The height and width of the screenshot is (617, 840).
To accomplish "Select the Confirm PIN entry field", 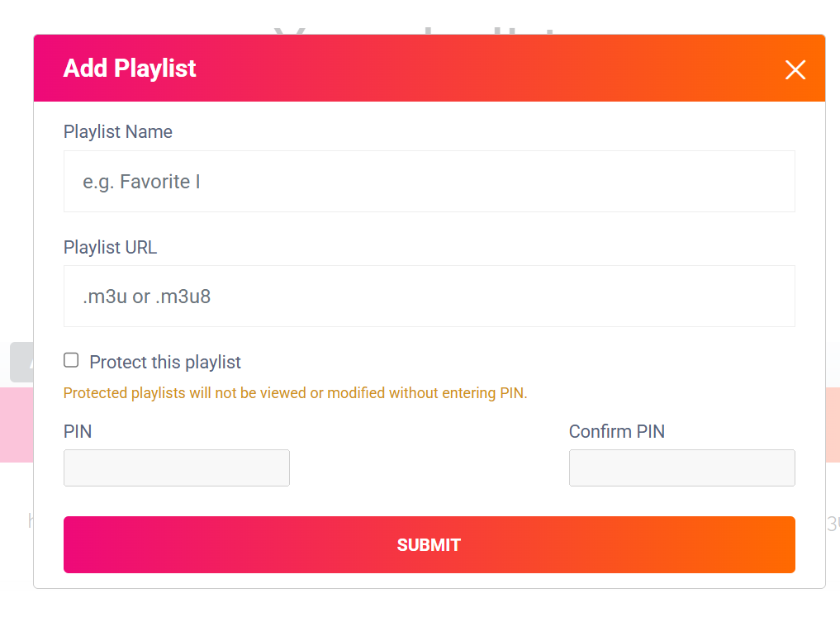I will click(x=682, y=468).
